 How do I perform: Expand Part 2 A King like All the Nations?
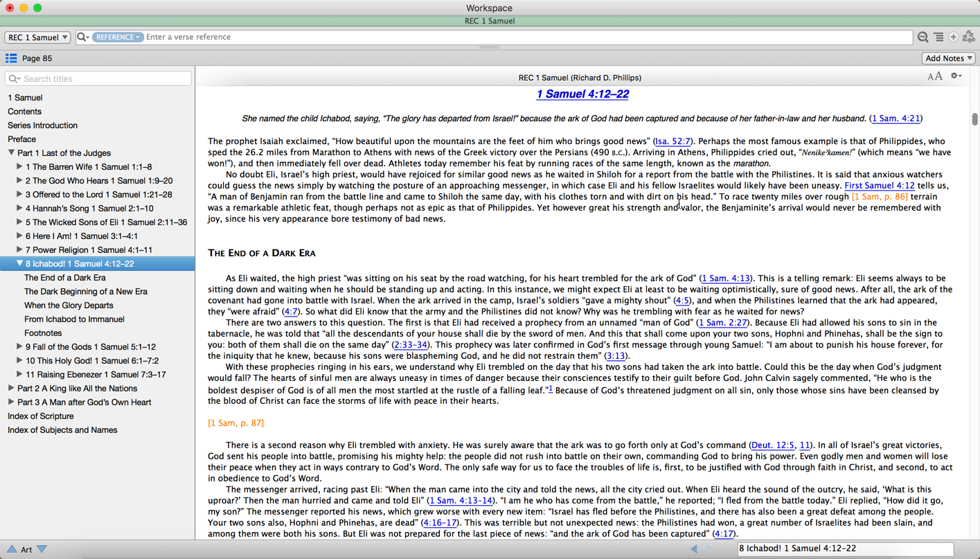coord(11,388)
